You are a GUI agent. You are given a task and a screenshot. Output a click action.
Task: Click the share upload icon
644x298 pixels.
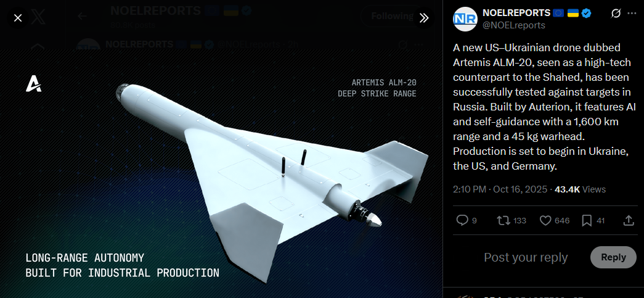[629, 221]
